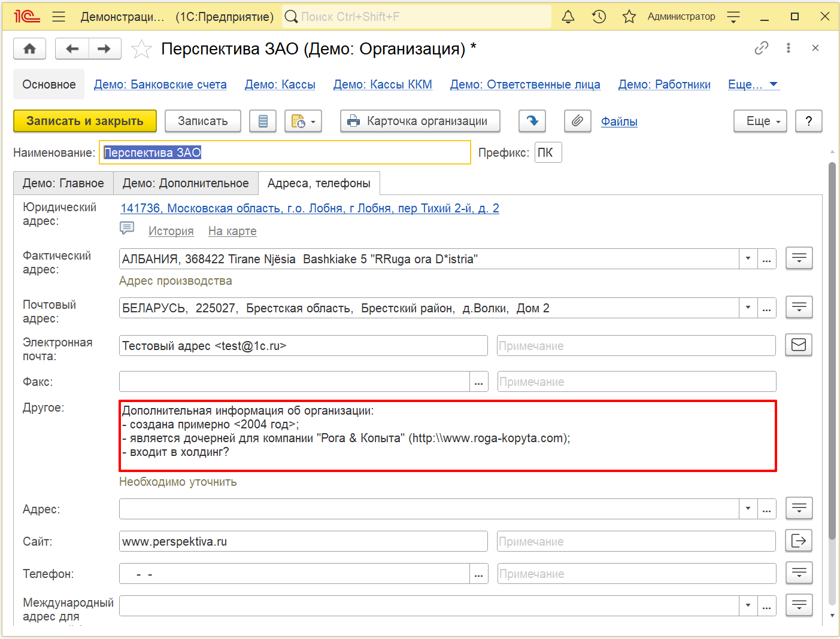Click the blue curved arrow button
The image size is (840, 639).
[x=532, y=121]
